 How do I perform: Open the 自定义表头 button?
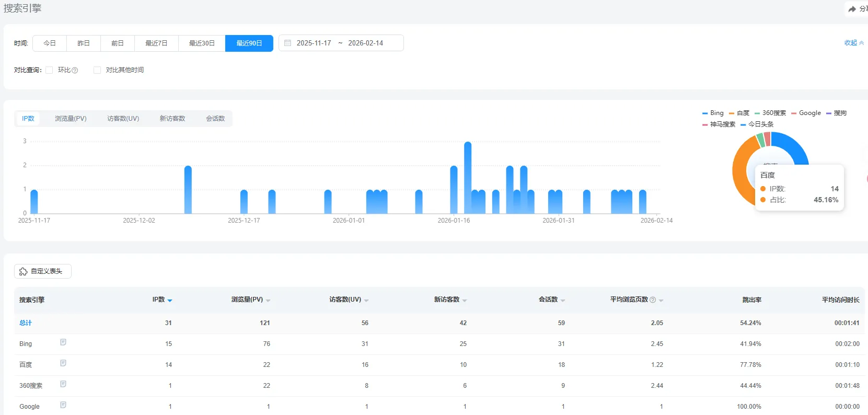[x=42, y=271]
